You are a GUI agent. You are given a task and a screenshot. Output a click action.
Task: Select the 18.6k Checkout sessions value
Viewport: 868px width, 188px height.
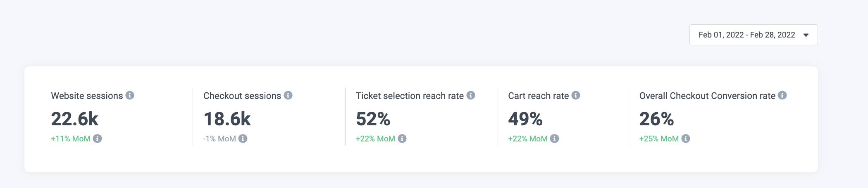(x=227, y=119)
